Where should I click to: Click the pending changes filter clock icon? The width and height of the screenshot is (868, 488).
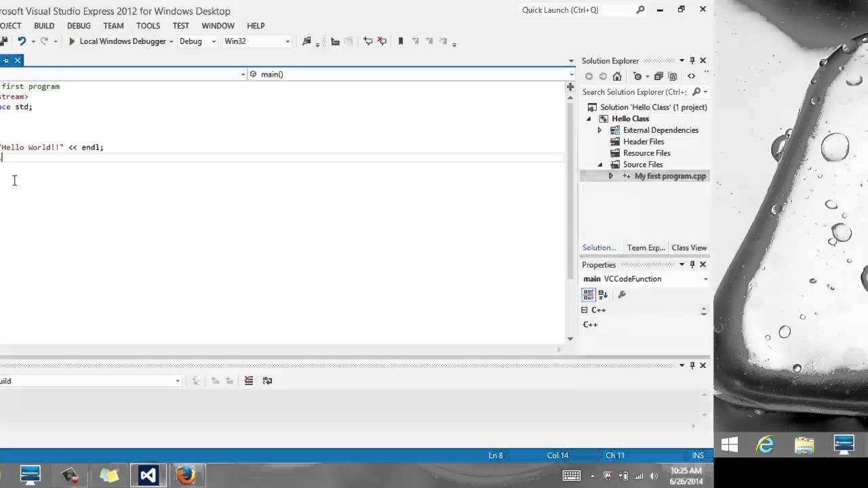click(x=637, y=77)
